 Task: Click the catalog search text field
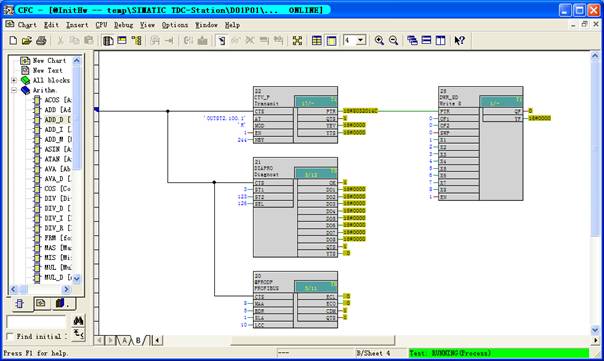pyautogui.click(x=37, y=322)
